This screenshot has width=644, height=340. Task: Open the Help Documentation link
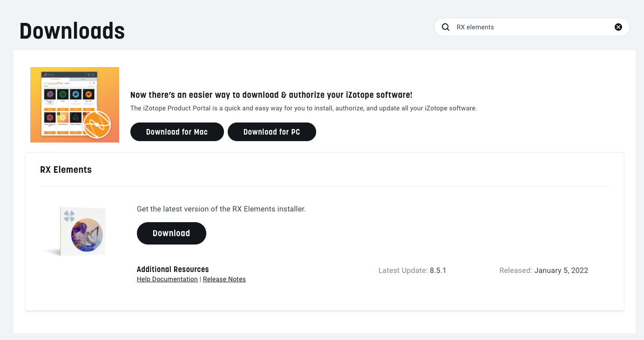(x=167, y=279)
